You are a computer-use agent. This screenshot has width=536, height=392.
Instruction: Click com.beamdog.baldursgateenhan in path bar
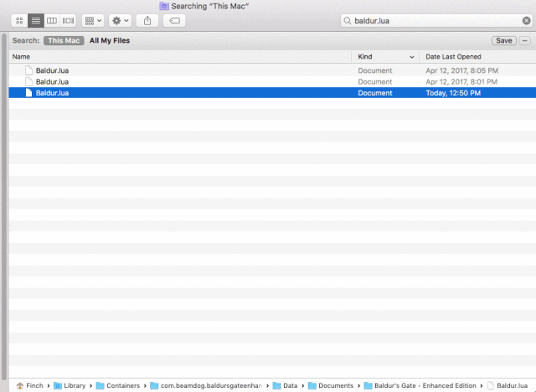click(x=206, y=385)
